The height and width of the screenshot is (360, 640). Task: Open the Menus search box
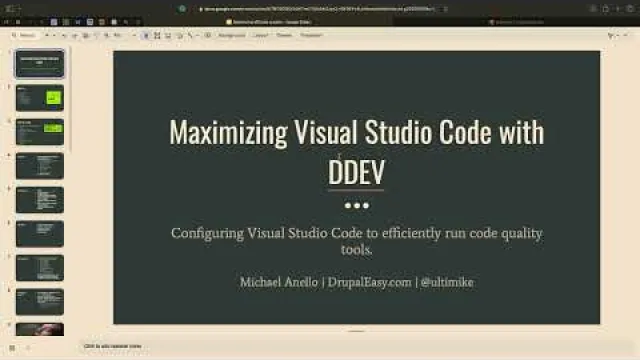pos(24,36)
